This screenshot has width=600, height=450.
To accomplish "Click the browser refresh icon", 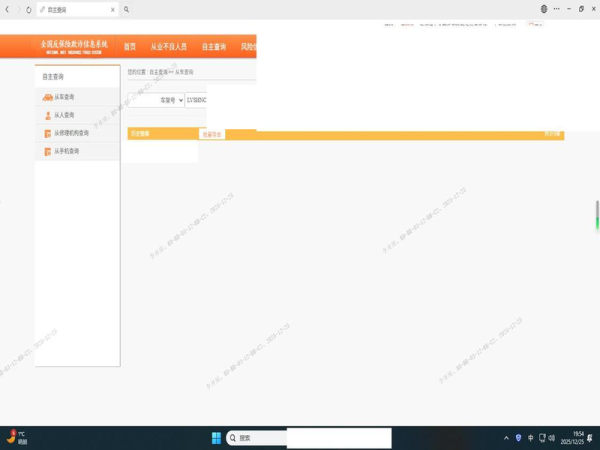I will [28, 10].
